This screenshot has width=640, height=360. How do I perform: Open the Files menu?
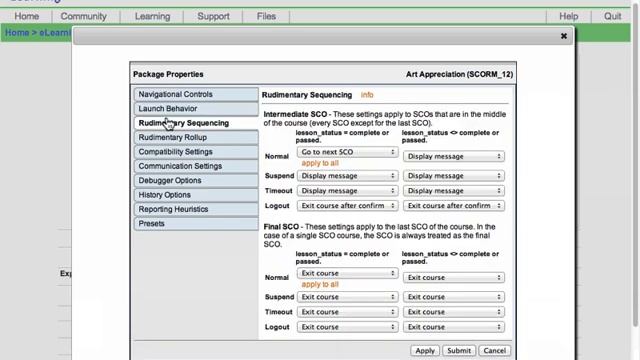267,16
